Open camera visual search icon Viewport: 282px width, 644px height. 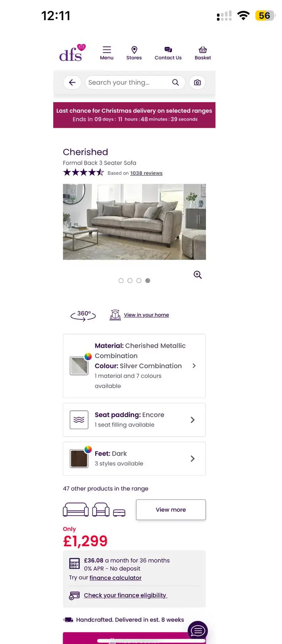tap(197, 83)
